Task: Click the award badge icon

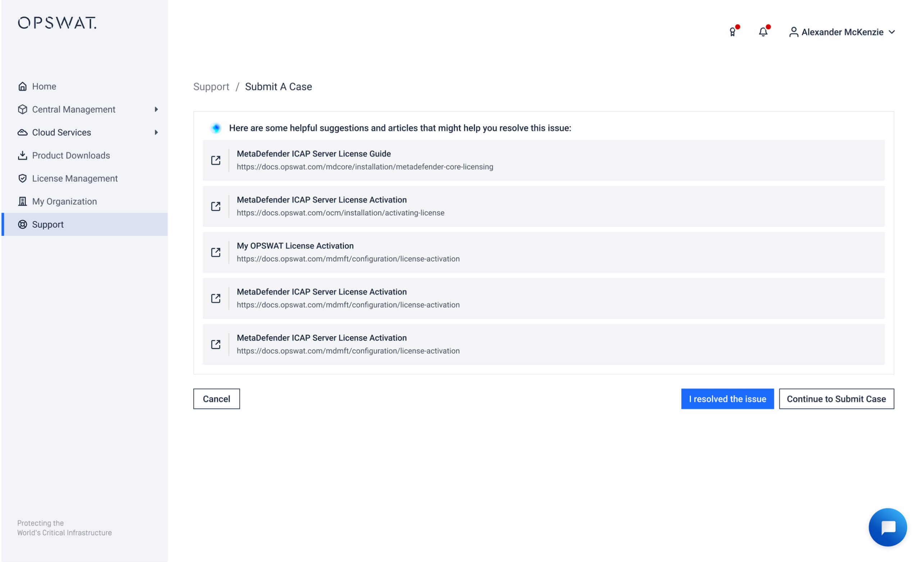Action: click(732, 32)
